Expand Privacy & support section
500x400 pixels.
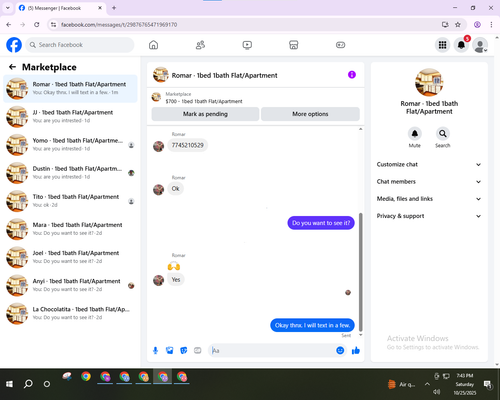429,216
